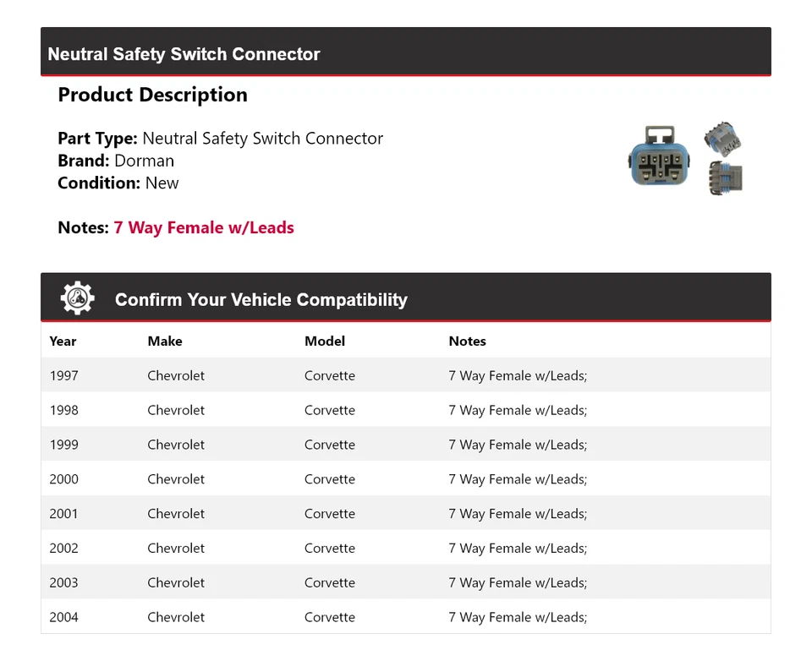Click the gray side-view connector image
This screenshot has height=661, width=812.
pyautogui.click(x=727, y=177)
